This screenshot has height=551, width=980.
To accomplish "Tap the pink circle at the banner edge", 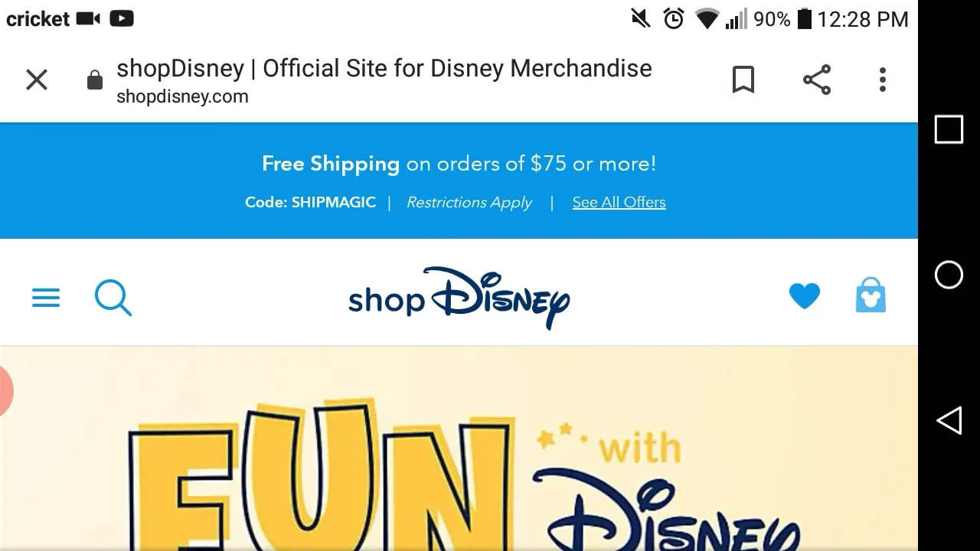I will click(x=5, y=390).
